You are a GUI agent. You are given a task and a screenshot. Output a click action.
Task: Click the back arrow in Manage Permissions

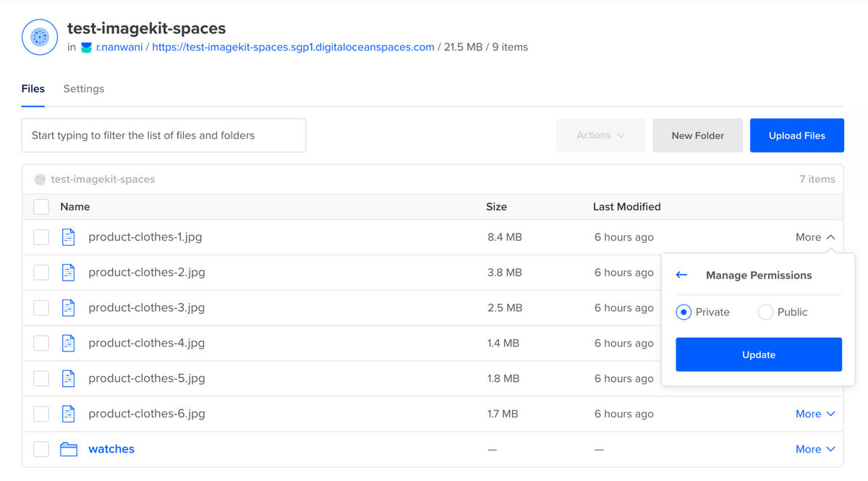point(681,275)
